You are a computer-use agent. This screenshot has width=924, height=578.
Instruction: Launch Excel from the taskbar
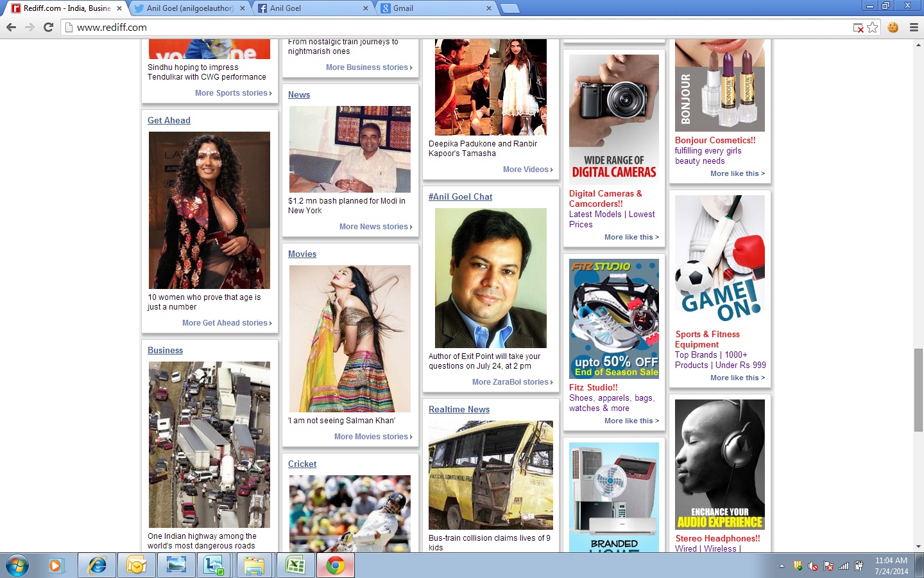pyautogui.click(x=295, y=565)
